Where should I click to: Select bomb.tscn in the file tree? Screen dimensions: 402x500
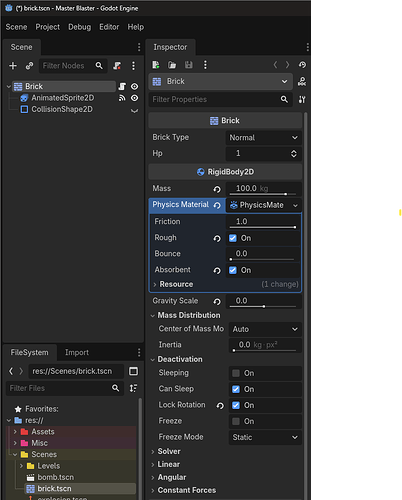56,477
